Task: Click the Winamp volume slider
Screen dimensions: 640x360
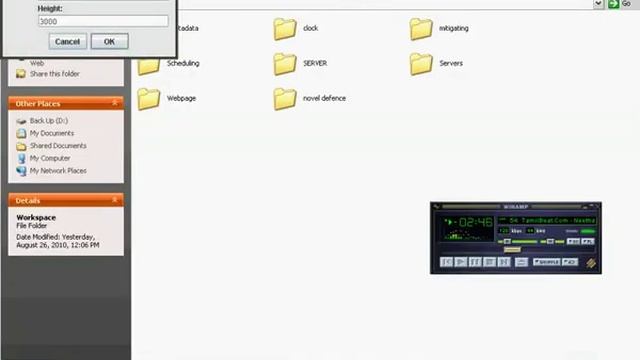Action: pyautogui.click(x=519, y=242)
